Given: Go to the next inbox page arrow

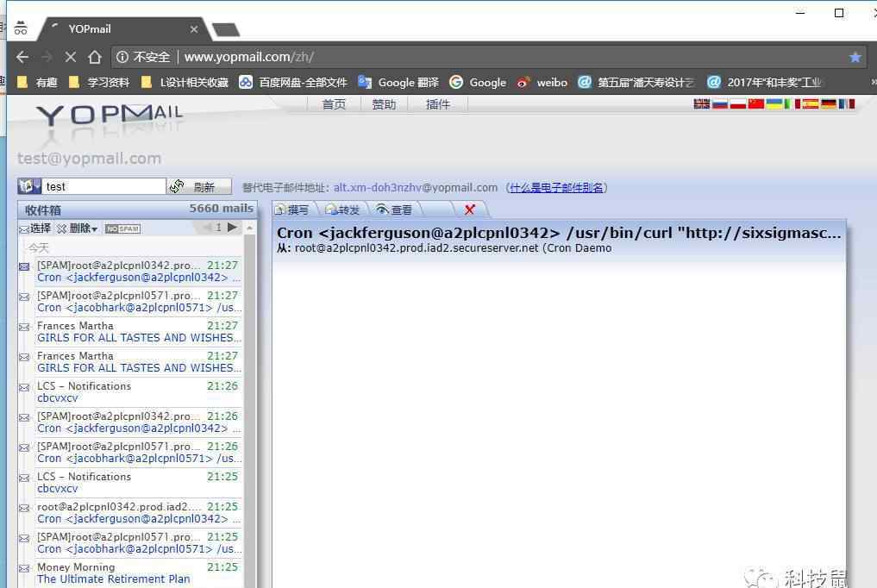Looking at the screenshot, I should point(232,227).
